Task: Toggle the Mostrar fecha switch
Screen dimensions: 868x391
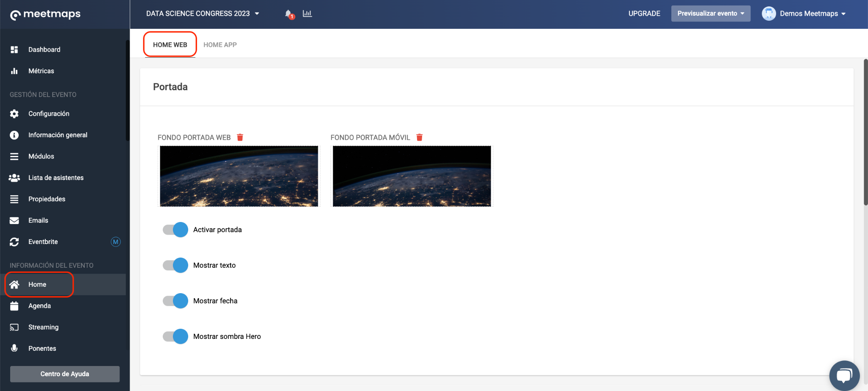Action: [x=175, y=301]
